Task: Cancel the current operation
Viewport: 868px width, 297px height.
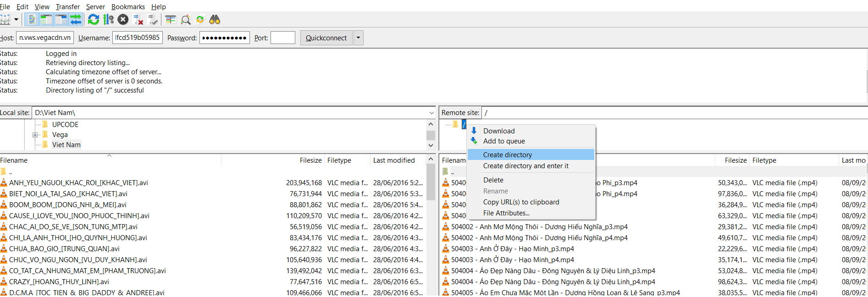Action: (123, 20)
